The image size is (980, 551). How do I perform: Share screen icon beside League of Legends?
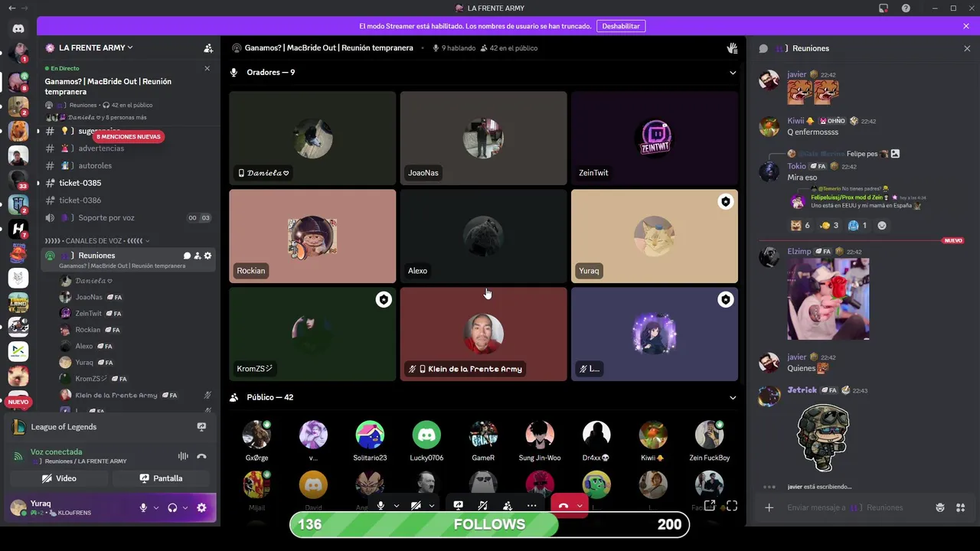201,427
